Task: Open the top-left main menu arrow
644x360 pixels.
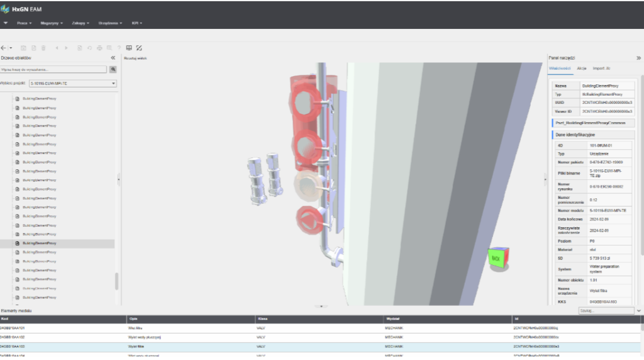Action: click(x=5, y=23)
